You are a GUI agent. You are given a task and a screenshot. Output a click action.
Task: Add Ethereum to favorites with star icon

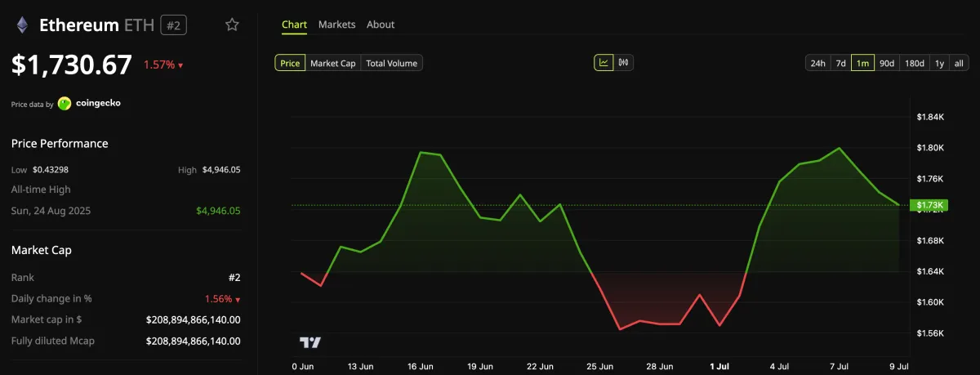tap(232, 25)
